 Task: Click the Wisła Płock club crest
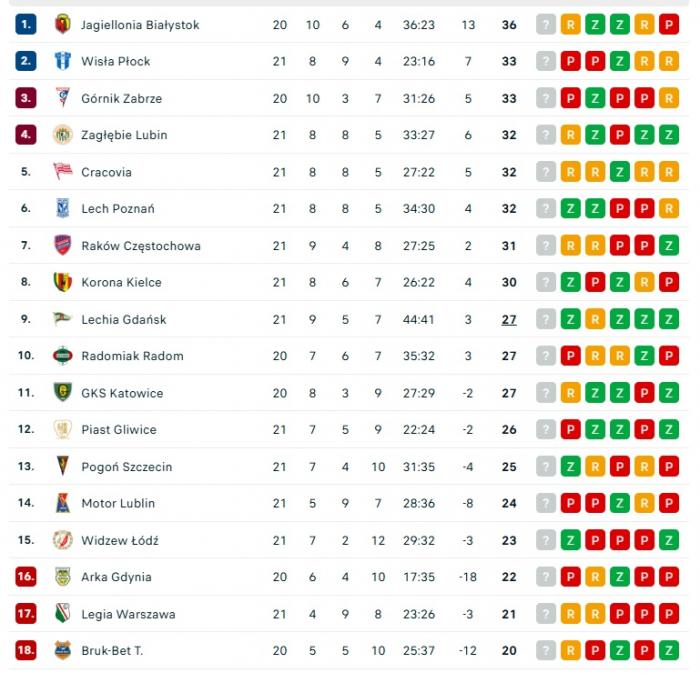pos(63,61)
